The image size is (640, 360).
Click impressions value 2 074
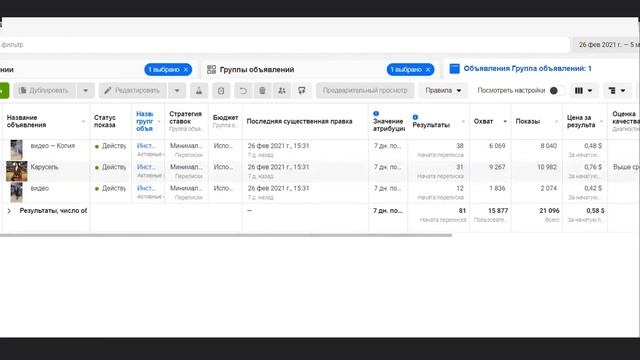(548, 188)
